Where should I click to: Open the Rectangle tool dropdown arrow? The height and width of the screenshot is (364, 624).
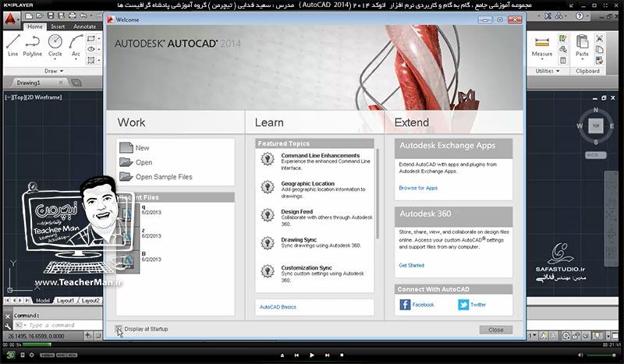[99, 39]
